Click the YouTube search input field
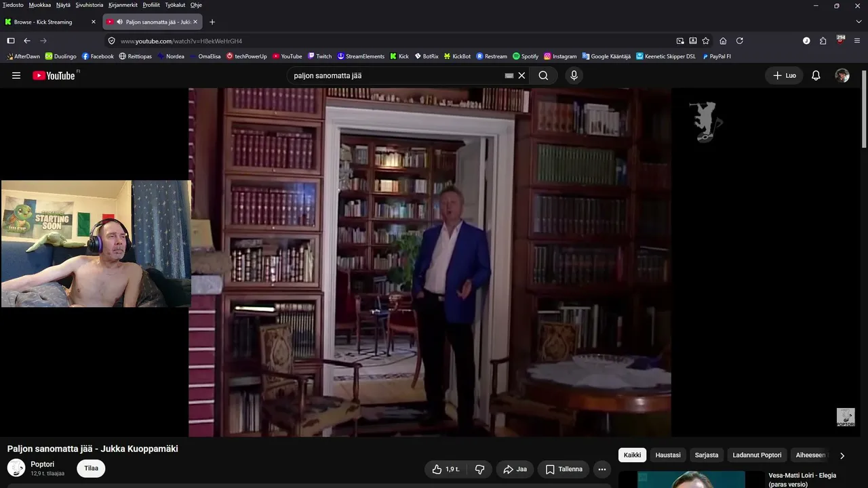868x488 pixels. [397, 76]
